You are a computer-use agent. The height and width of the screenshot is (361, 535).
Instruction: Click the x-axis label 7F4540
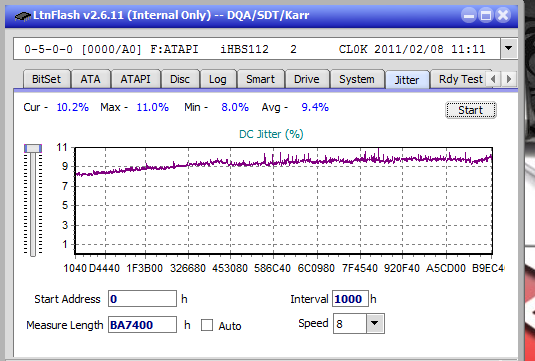pyautogui.click(x=360, y=268)
